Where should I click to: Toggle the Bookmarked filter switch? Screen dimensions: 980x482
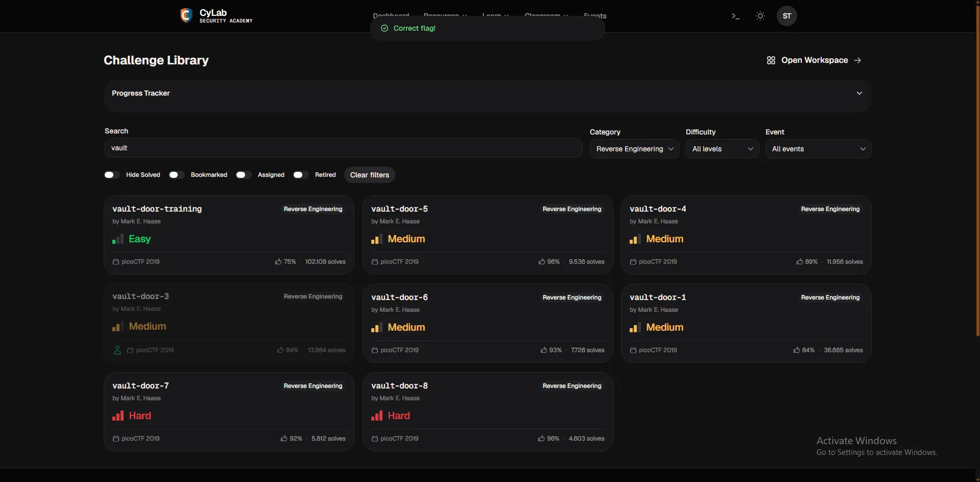click(177, 175)
